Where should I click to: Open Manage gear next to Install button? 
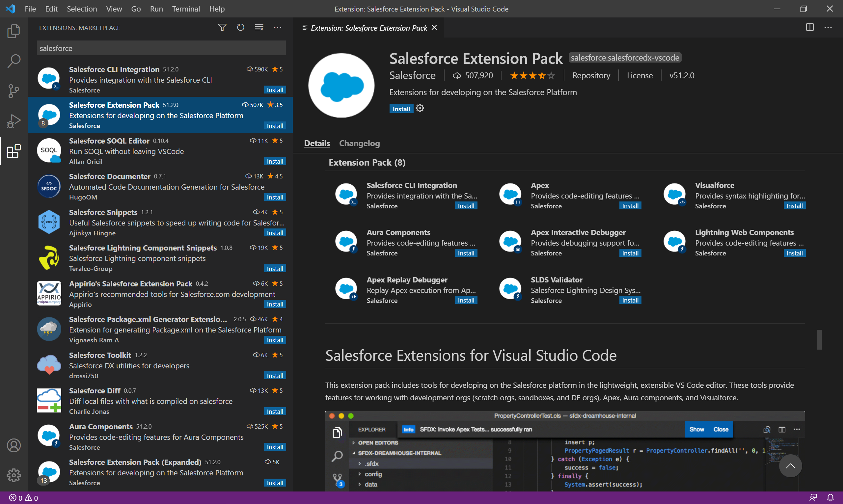(x=420, y=109)
